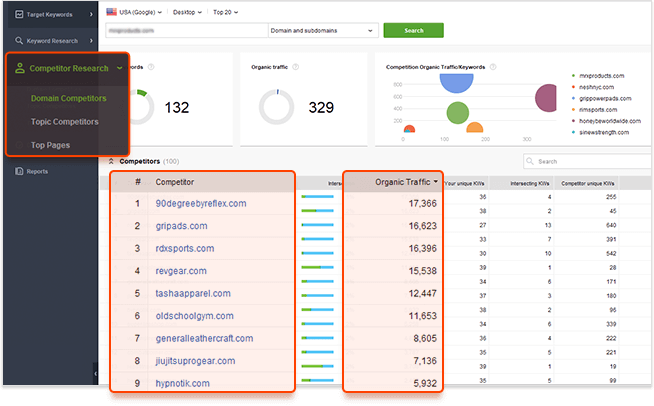The width and height of the screenshot is (654, 406).
Task: Collapse the Competitors section double-chevron
Action: pos(111,161)
